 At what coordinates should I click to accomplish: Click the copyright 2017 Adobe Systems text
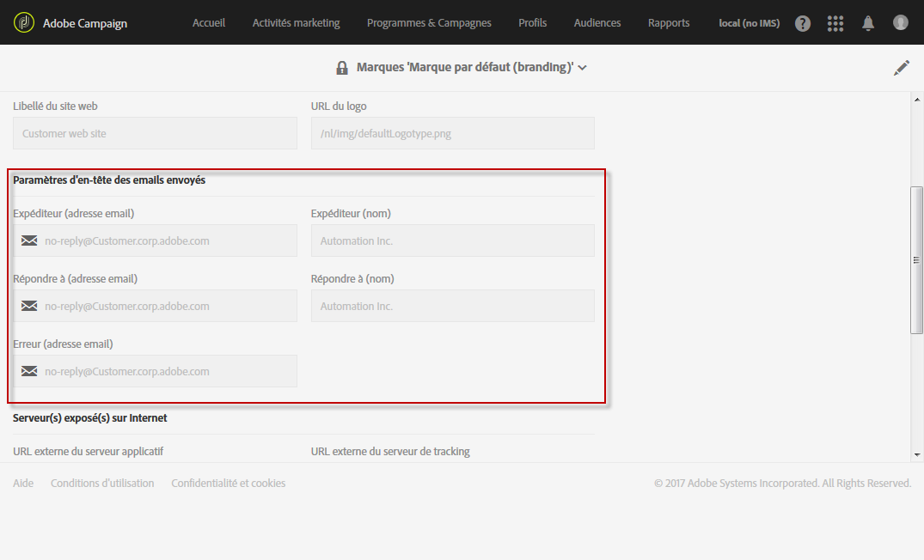782,483
